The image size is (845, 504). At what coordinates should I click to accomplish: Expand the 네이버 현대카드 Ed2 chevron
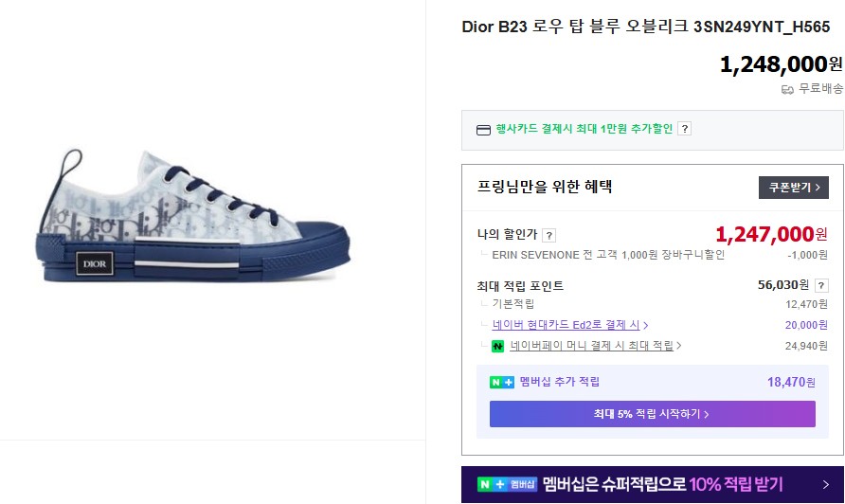(x=646, y=326)
